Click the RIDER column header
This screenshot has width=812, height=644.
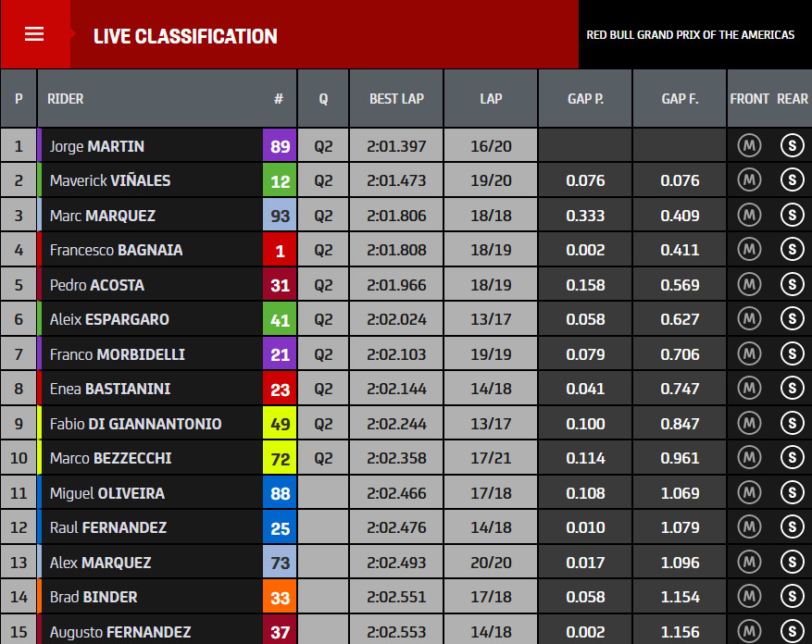[x=65, y=98]
